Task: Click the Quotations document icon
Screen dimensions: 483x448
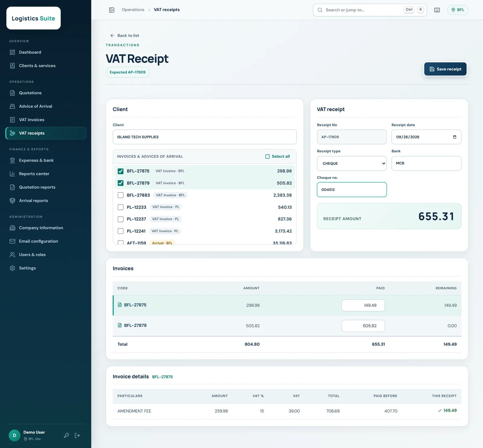Action: click(12, 93)
